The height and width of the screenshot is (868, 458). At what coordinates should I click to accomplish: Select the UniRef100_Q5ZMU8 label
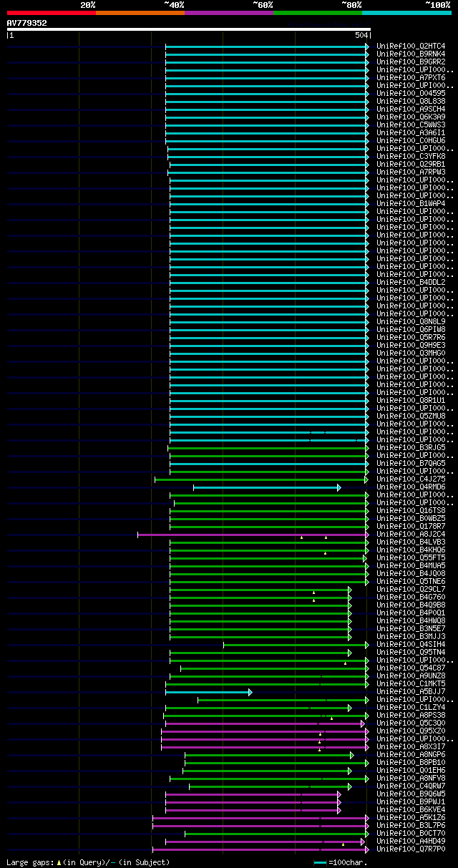tap(411, 416)
